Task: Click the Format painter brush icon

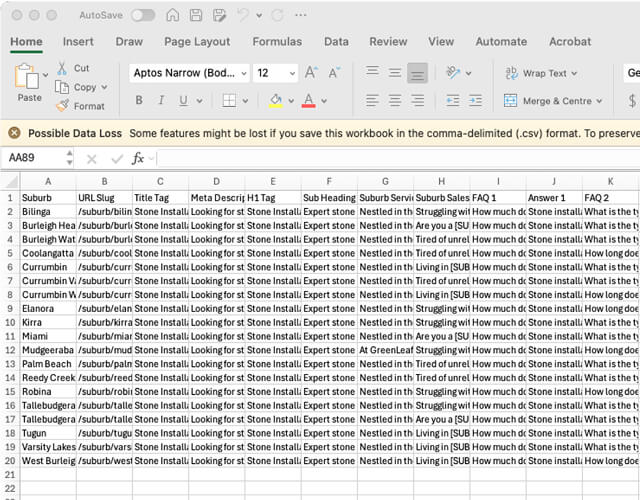Action: pyautogui.click(x=62, y=106)
